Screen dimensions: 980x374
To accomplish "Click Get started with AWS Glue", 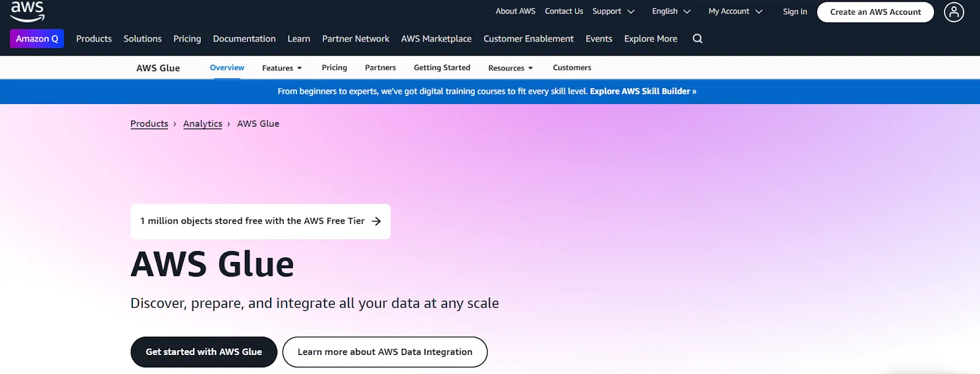I will [204, 352].
